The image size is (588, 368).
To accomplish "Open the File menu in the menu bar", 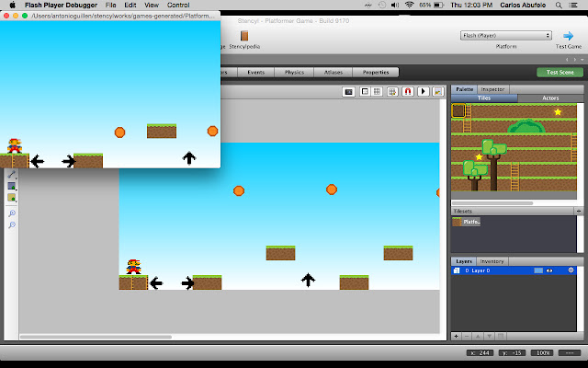I will pos(110,5).
